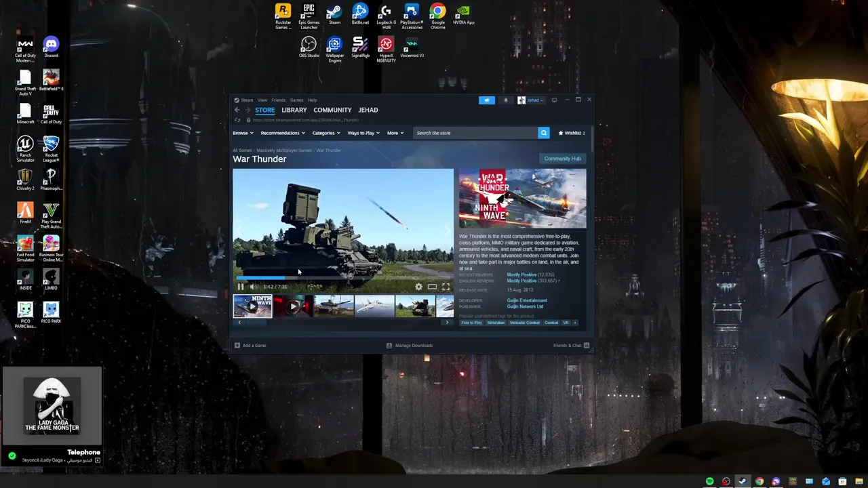The height and width of the screenshot is (488, 868).
Task: Open the Gaijin Entertainment developer link
Action: tap(527, 300)
